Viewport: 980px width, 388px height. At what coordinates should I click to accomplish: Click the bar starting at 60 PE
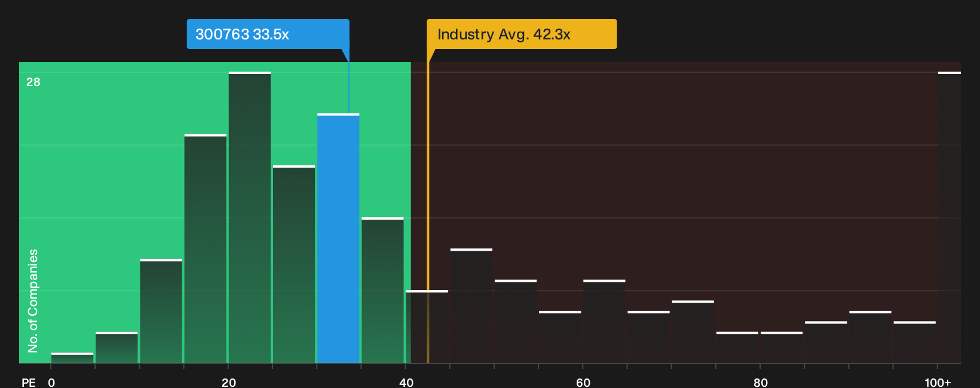(x=604, y=321)
